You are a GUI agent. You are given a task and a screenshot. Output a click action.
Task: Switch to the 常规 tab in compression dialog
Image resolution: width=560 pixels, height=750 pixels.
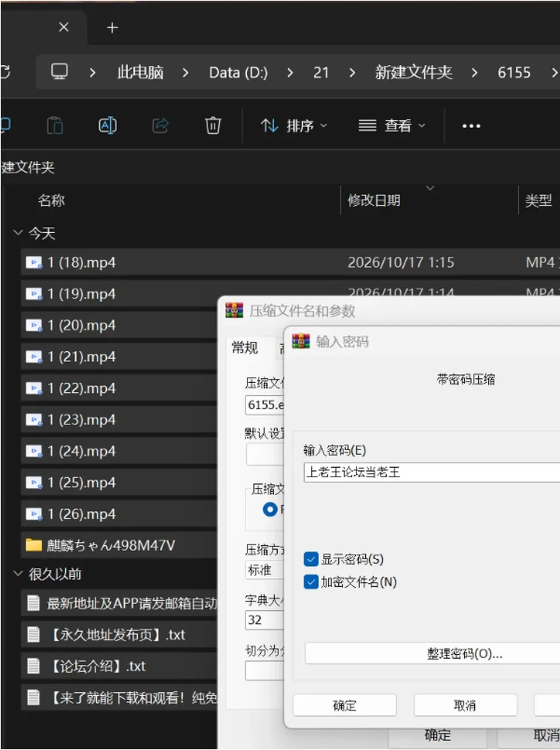pyautogui.click(x=244, y=348)
